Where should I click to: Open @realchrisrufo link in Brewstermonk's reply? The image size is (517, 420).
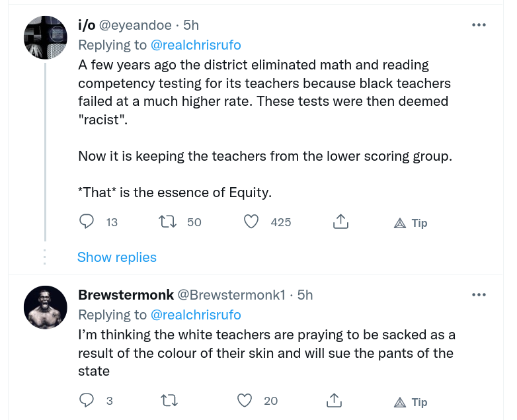[196, 314]
